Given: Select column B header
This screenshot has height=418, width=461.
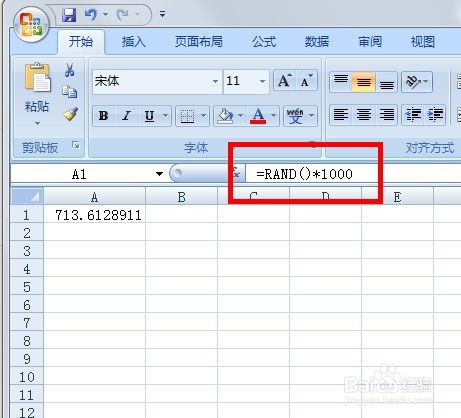Looking at the screenshot, I should click(181, 197).
